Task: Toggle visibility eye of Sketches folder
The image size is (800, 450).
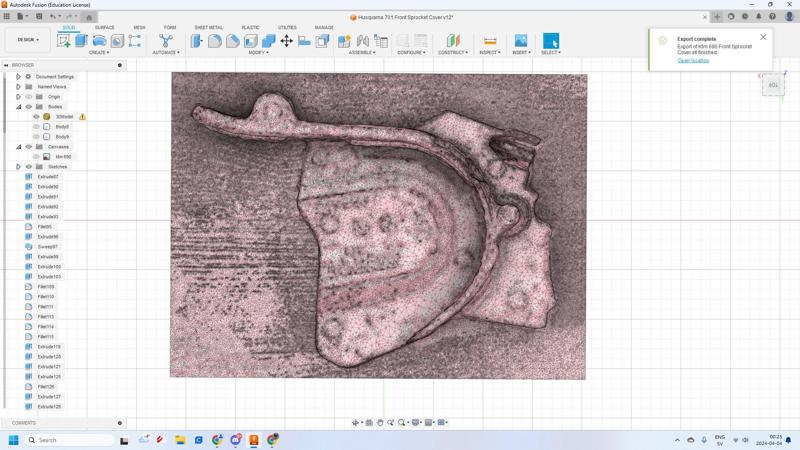Action: click(29, 167)
